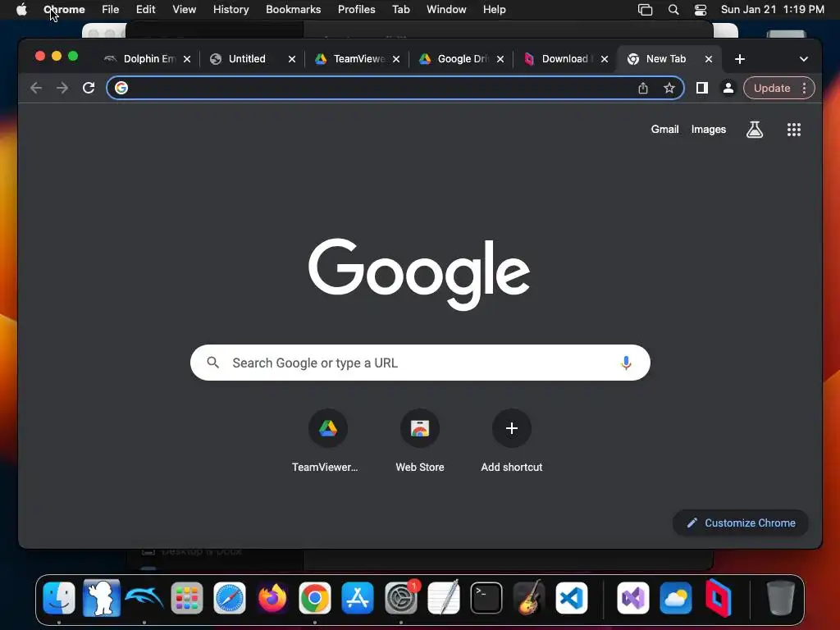840x630 pixels.
Task: Open Control Center in the menu bar
Action: click(701, 10)
